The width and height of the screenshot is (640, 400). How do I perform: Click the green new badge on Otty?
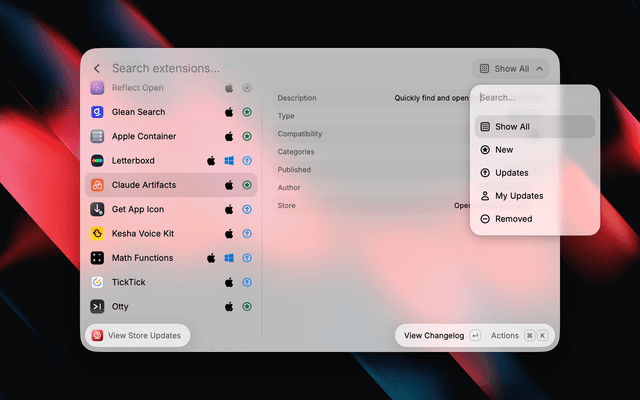[247, 307]
